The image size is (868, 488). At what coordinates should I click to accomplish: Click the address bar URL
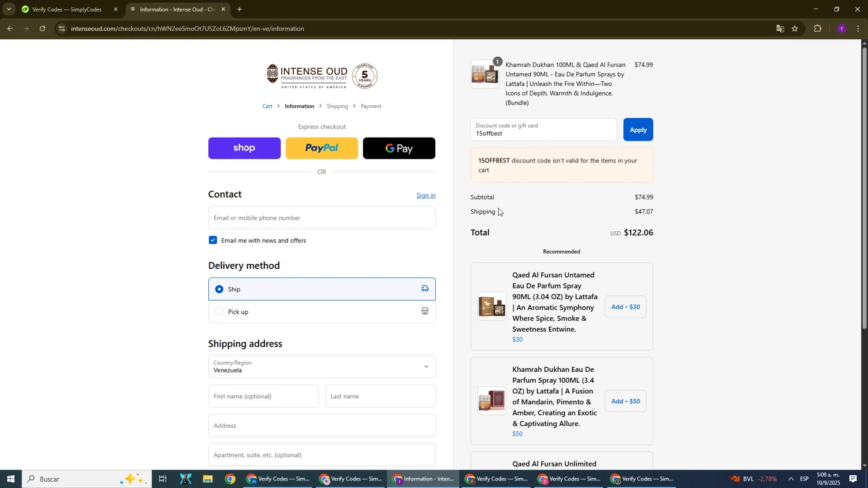pyautogui.click(x=187, y=28)
